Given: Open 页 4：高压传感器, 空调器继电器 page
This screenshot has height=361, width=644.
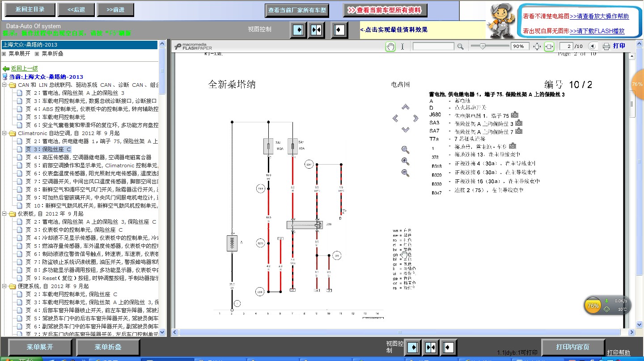Looking at the screenshot, I should coord(88,157).
